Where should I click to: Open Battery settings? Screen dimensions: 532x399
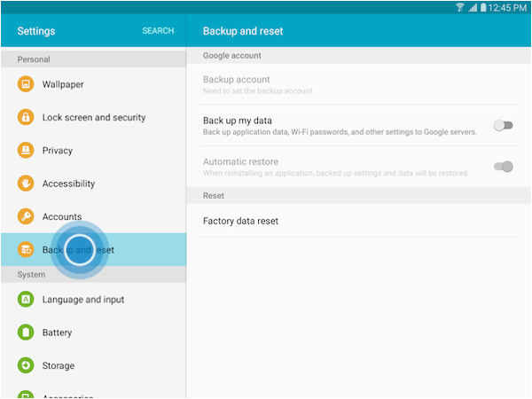tap(94, 332)
